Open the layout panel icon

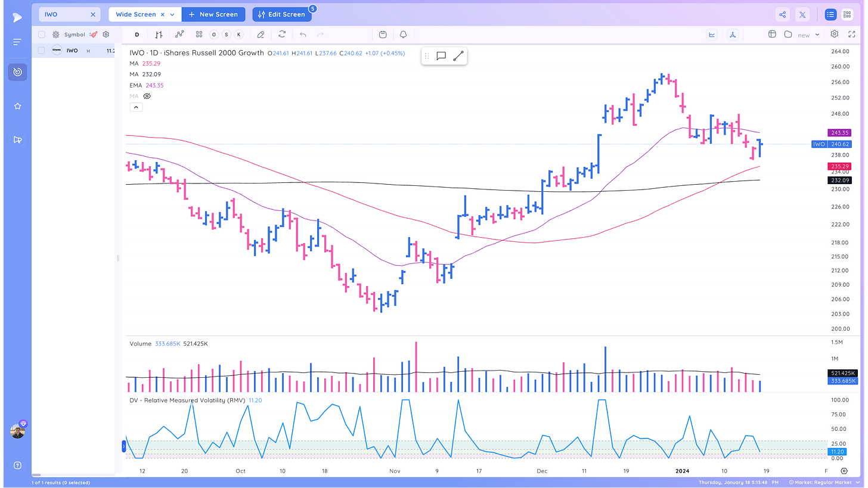pos(772,35)
